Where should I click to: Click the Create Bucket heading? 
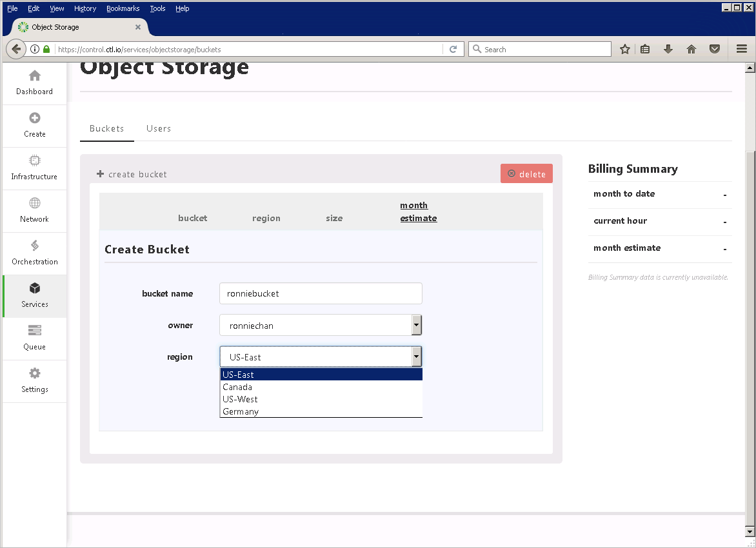coord(147,249)
